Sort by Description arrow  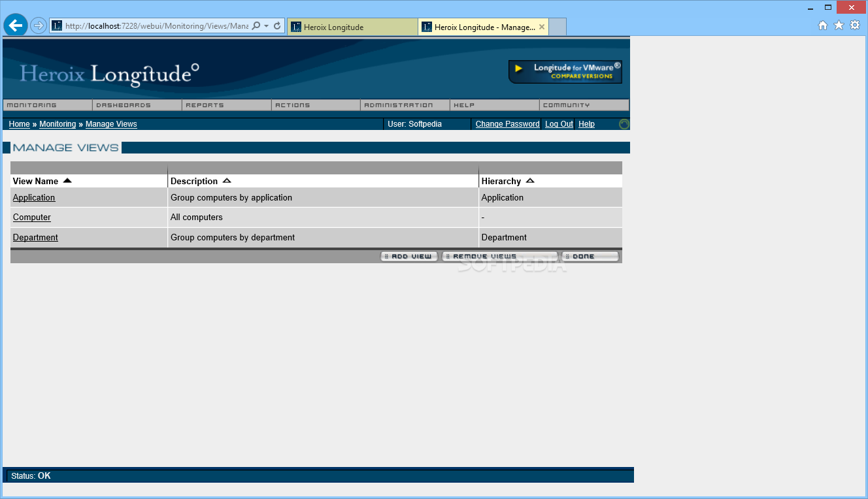click(x=227, y=181)
